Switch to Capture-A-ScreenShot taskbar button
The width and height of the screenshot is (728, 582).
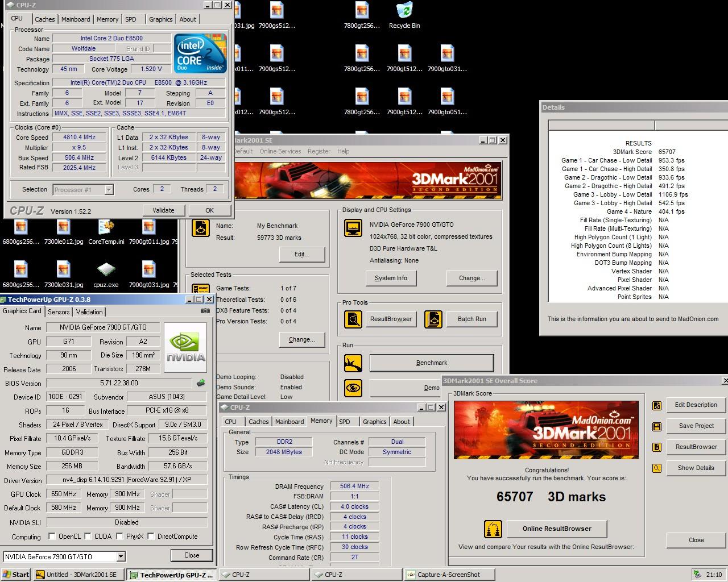click(449, 575)
